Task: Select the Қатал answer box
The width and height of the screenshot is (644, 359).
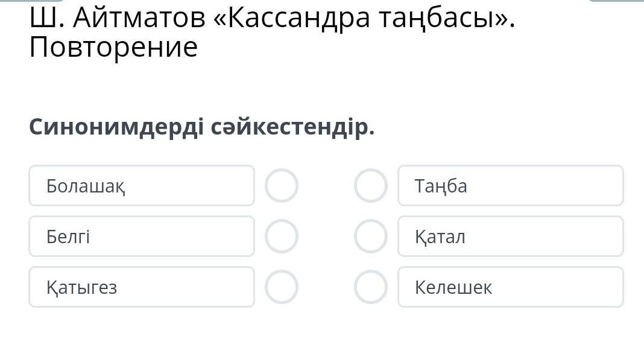Action: click(x=510, y=237)
